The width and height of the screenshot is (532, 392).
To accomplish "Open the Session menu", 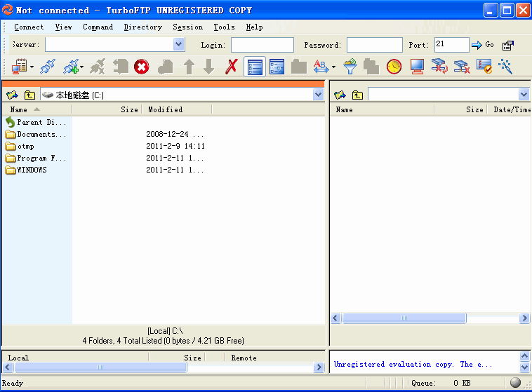I will coord(187,27).
